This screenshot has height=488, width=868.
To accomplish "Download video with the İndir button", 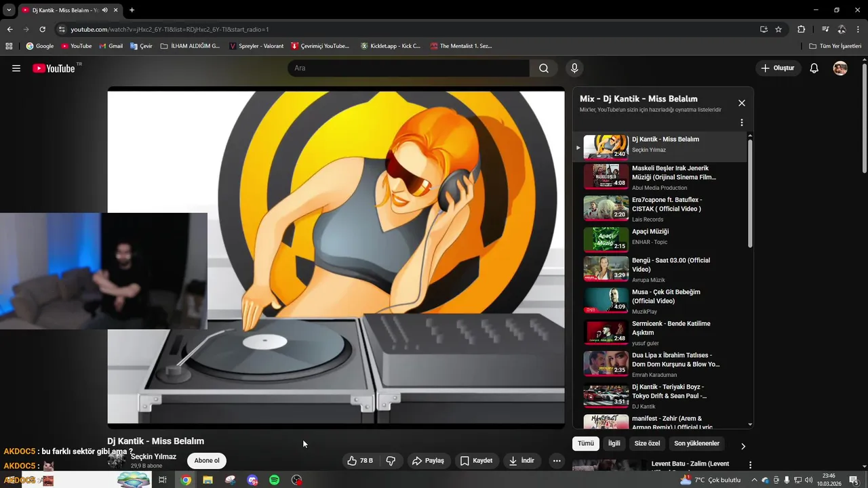I will tap(521, 461).
